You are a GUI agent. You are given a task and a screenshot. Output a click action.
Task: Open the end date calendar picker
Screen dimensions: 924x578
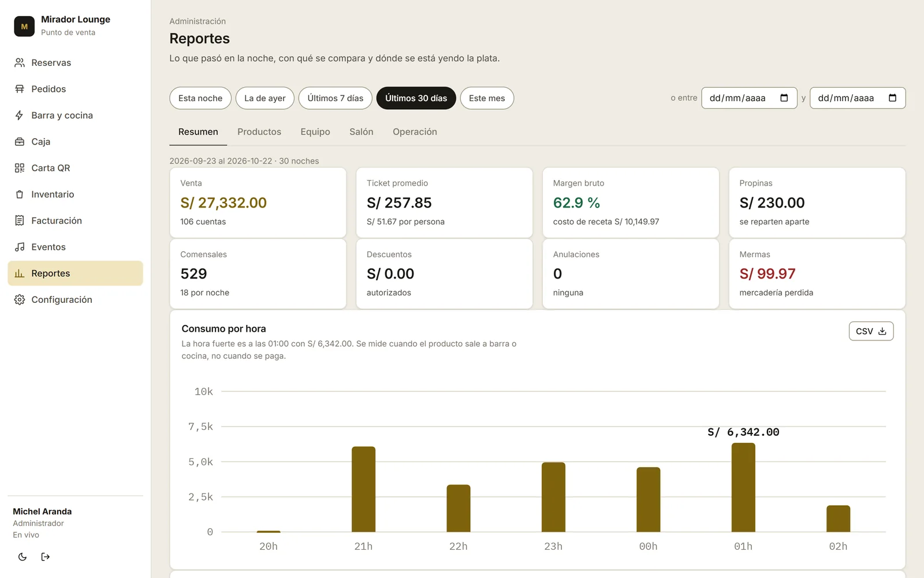(892, 98)
